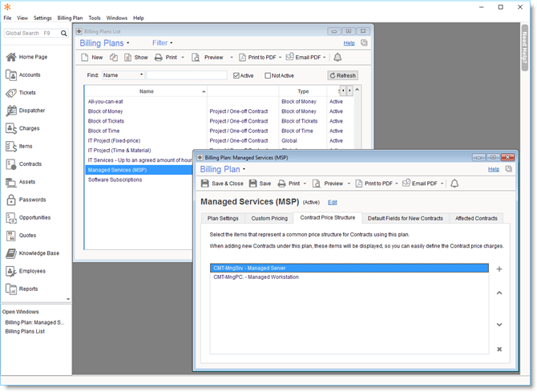Click the global search magnifier icon
Viewport: 537px width, 392px height.
tap(64, 34)
